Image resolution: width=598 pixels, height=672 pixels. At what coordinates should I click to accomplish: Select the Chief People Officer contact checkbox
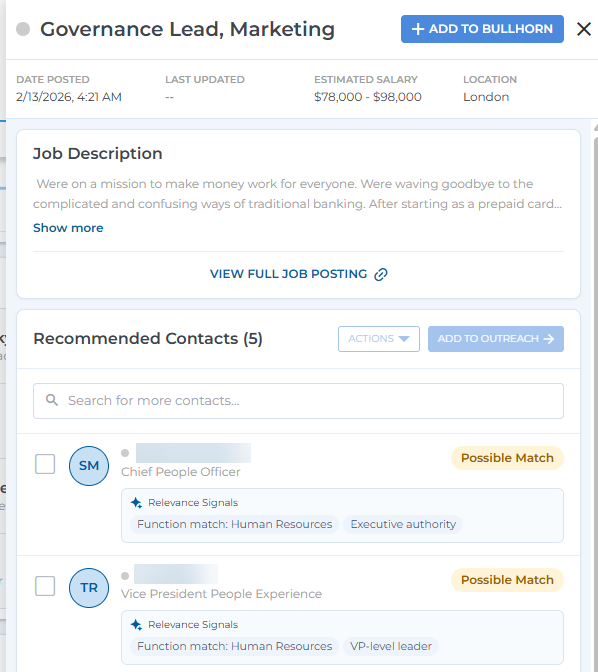(45, 464)
